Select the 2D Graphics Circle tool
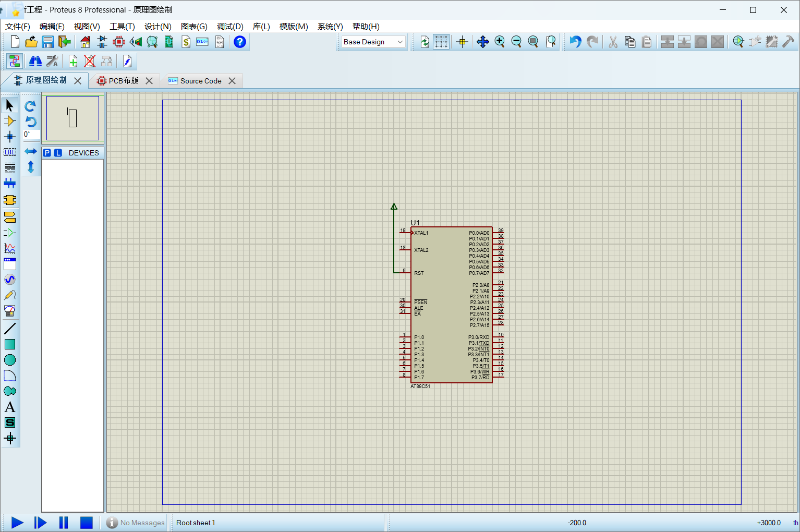This screenshot has height=532, width=800. click(10, 360)
